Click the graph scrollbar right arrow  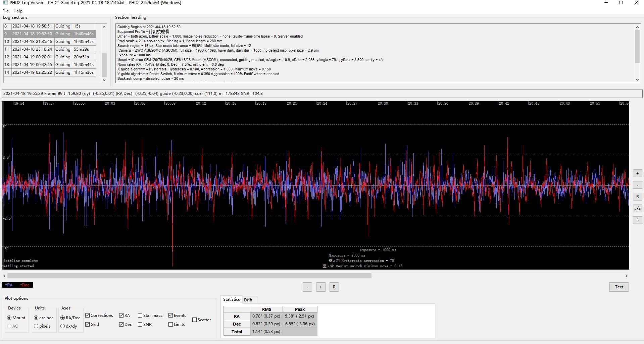pyautogui.click(x=626, y=276)
